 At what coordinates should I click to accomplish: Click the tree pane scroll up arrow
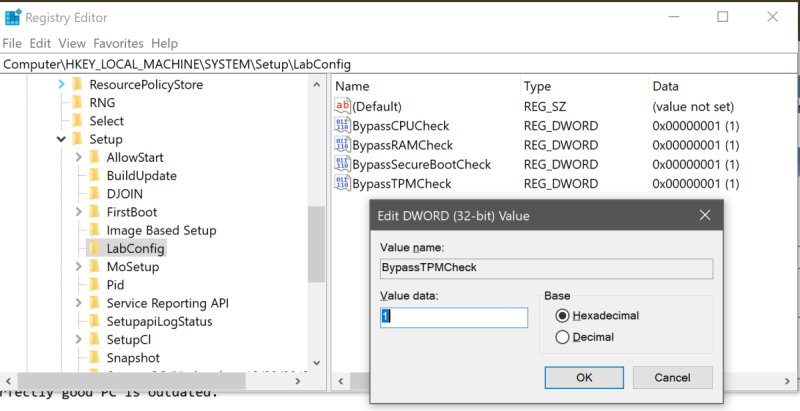pos(316,85)
